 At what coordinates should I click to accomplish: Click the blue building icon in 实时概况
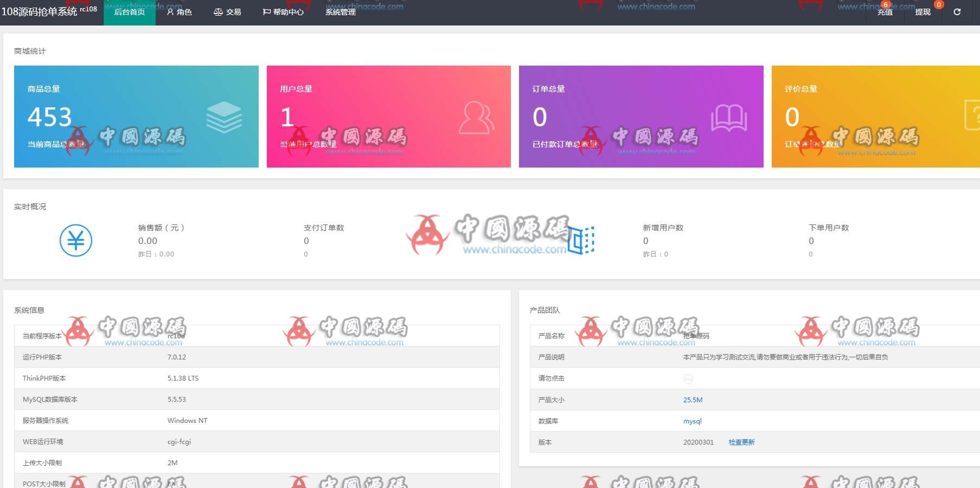point(581,240)
